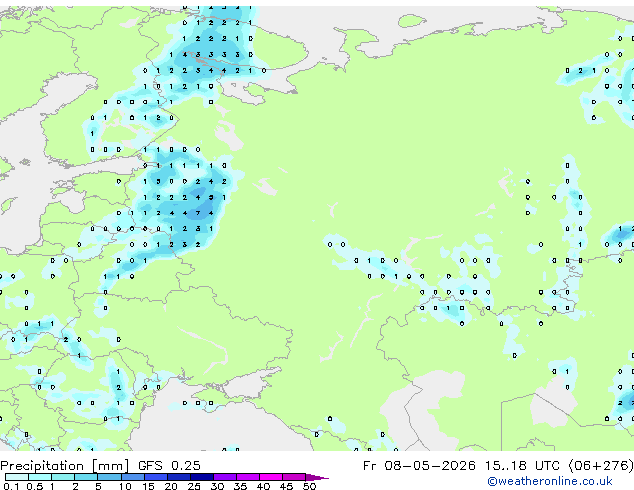Select the 45–50 mm legend swatch
Viewport: 634px width, 490px height.
pyautogui.click(x=294, y=477)
